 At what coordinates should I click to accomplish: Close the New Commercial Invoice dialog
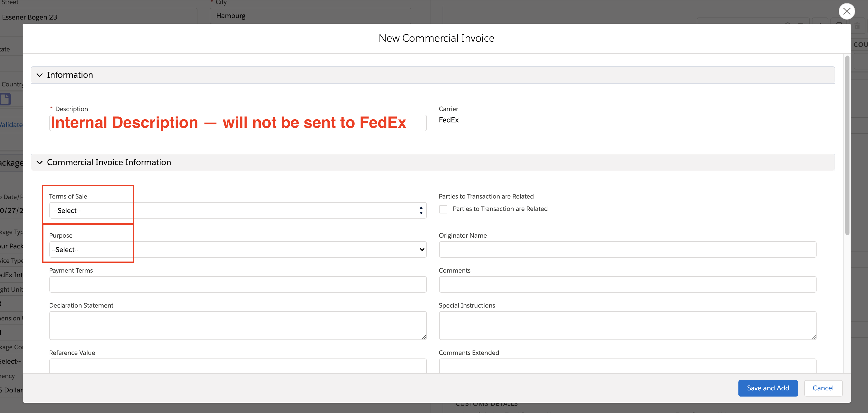click(x=846, y=12)
